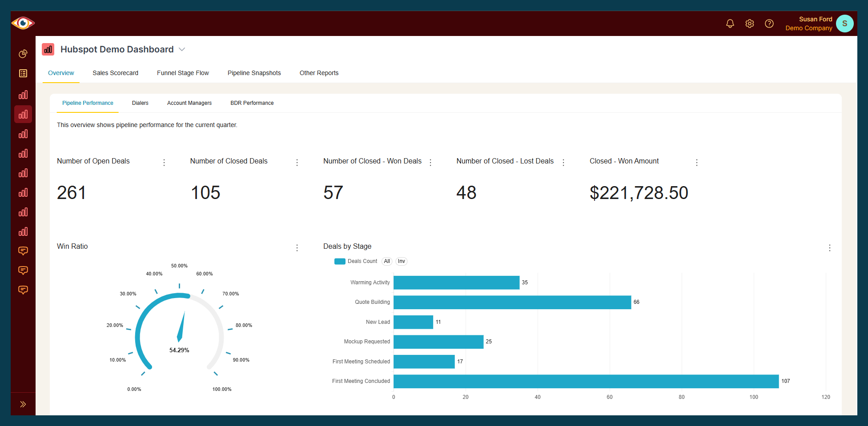Click the first chat message sidebar icon
Viewport: 868px width, 426px height.
tap(23, 251)
